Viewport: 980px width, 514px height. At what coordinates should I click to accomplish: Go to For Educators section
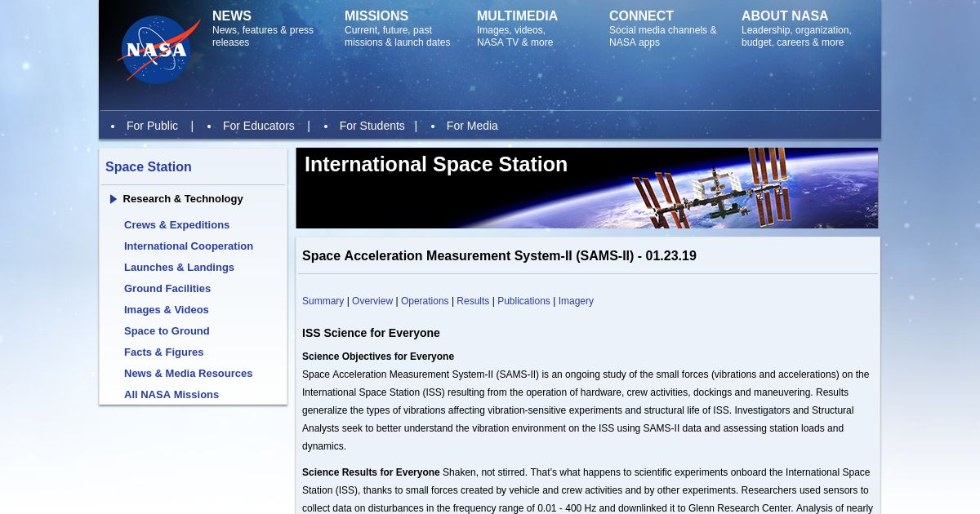259,126
